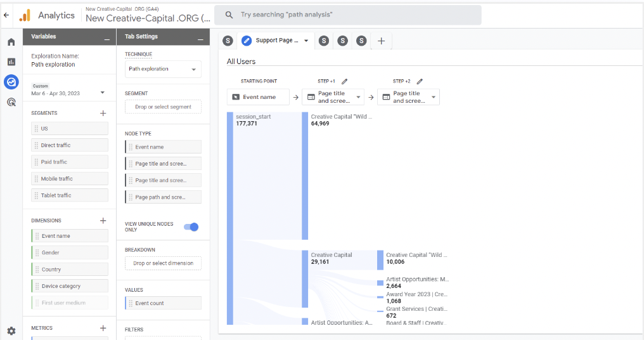Screen dimensions: 644x340
Task: Open Reports in the sidebar
Action: pos(11,62)
